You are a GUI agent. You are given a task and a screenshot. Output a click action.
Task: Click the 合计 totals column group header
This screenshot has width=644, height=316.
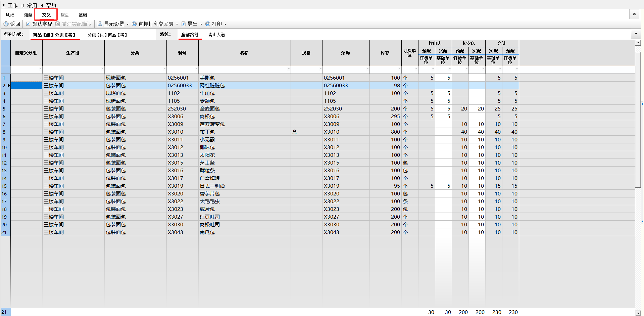[x=502, y=43]
